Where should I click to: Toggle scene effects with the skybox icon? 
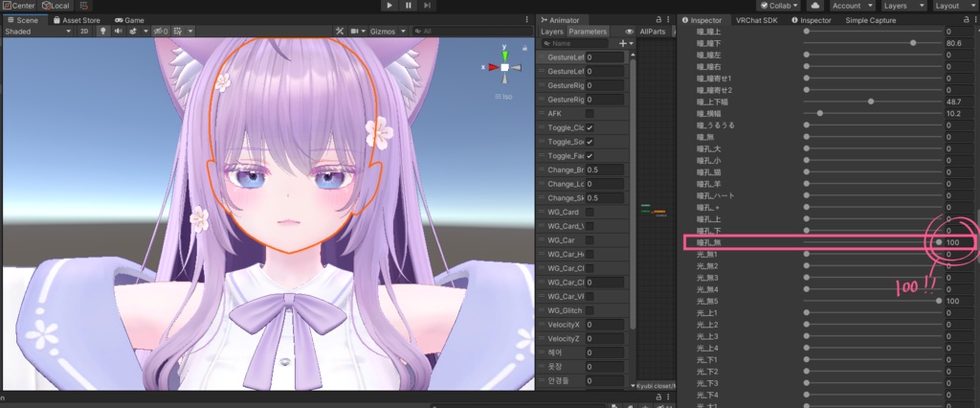133,32
